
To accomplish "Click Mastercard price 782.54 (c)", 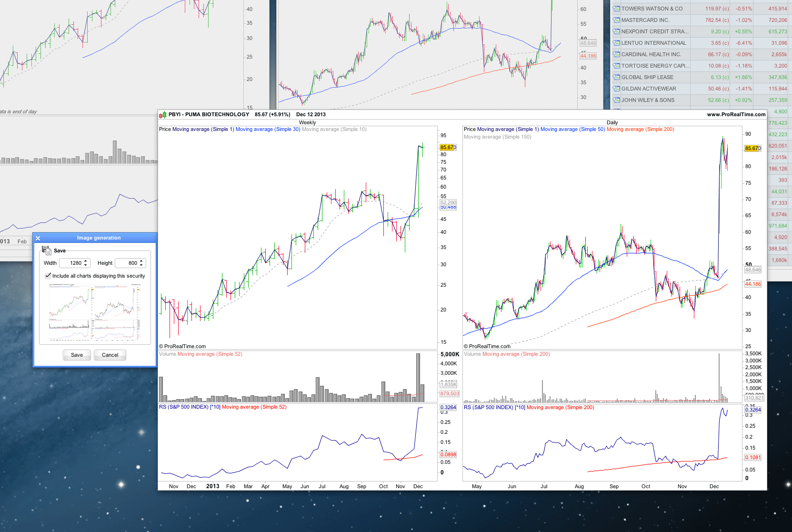I will (717, 20).
